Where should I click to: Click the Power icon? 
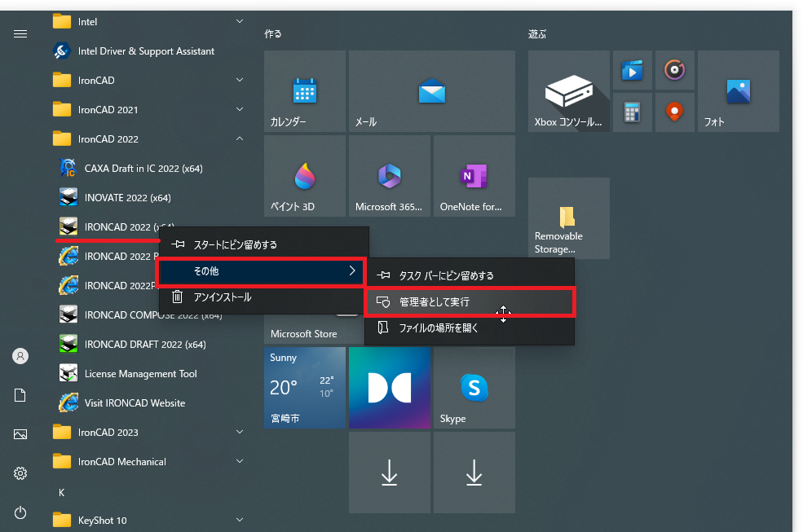(20, 512)
